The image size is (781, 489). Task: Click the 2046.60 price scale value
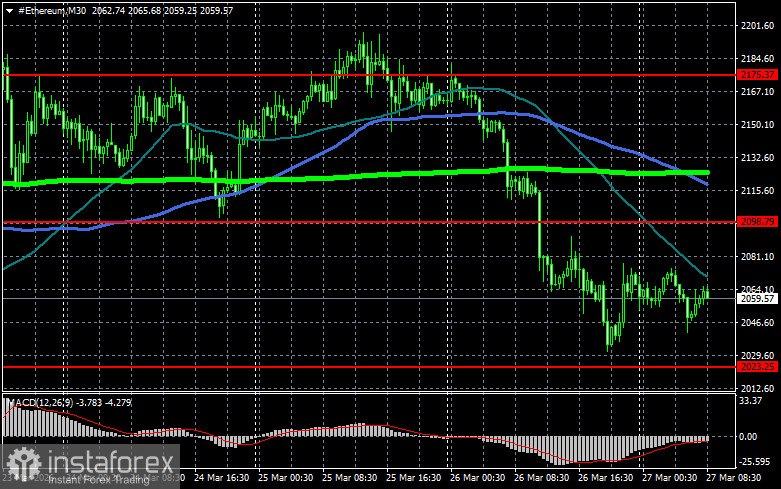tap(758, 323)
